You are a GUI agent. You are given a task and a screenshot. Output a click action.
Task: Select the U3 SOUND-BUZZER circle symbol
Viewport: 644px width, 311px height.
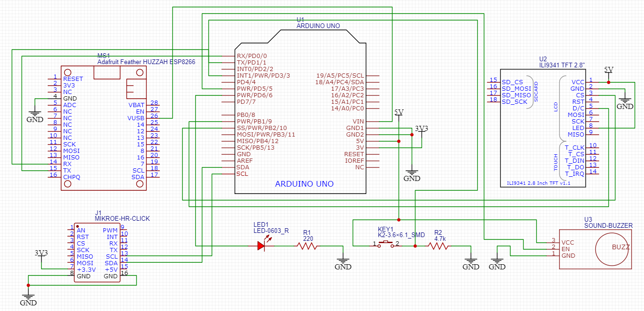coord(612,249)
